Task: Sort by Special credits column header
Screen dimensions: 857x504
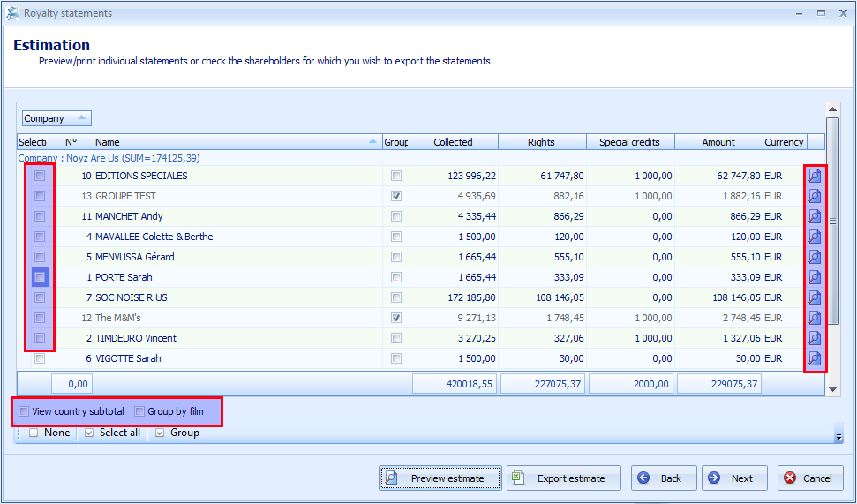Action: [x=630, y=142]
